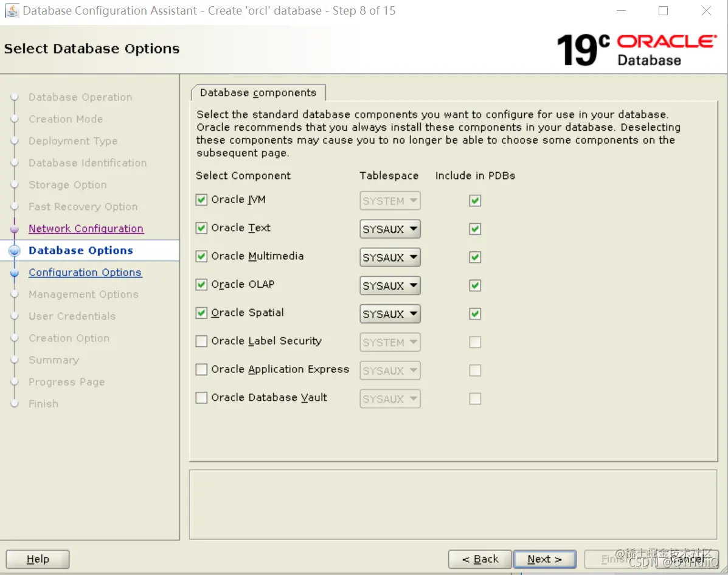Open the Oracle OLAP tablespace dropdown
This screenshot has width=728, height=575.
click(390, 285)
